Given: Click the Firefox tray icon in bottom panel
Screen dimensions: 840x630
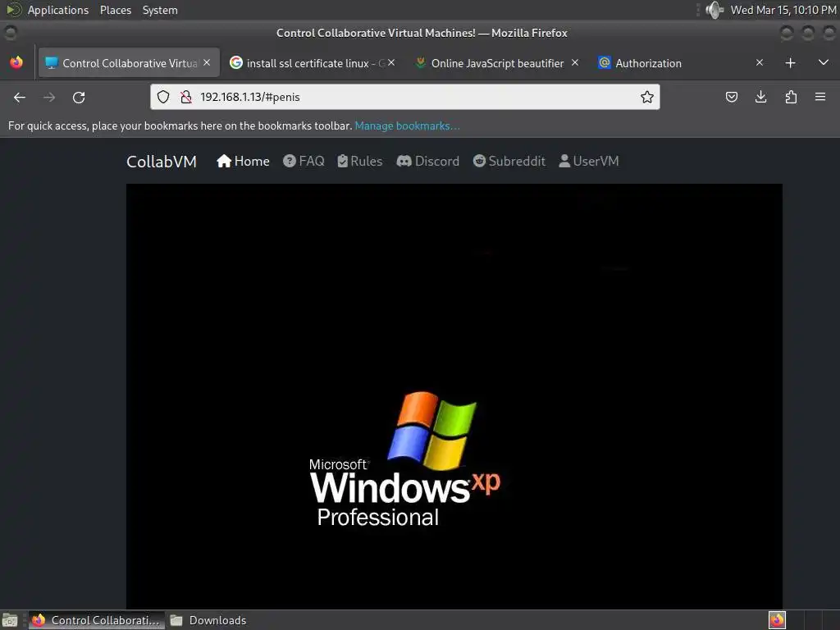Looking at the screenshot, I should point(777,620).
